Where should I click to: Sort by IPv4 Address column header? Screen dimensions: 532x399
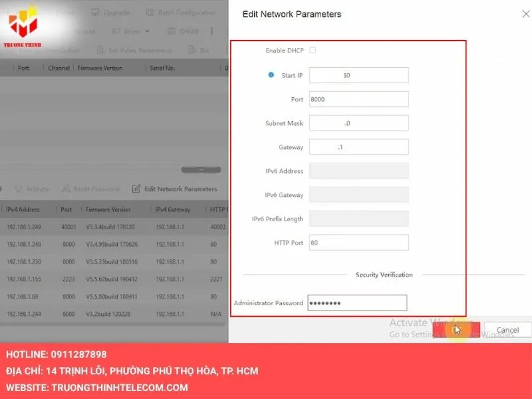point(24,209)
